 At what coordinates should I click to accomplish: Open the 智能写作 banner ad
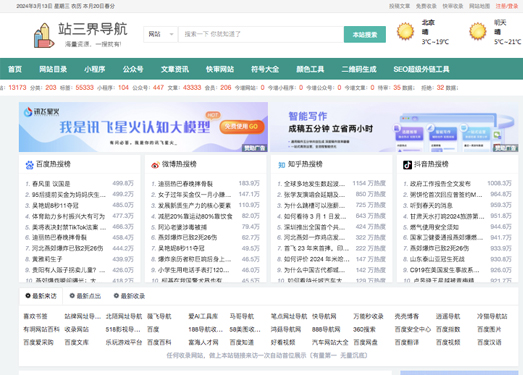[395, 127]
